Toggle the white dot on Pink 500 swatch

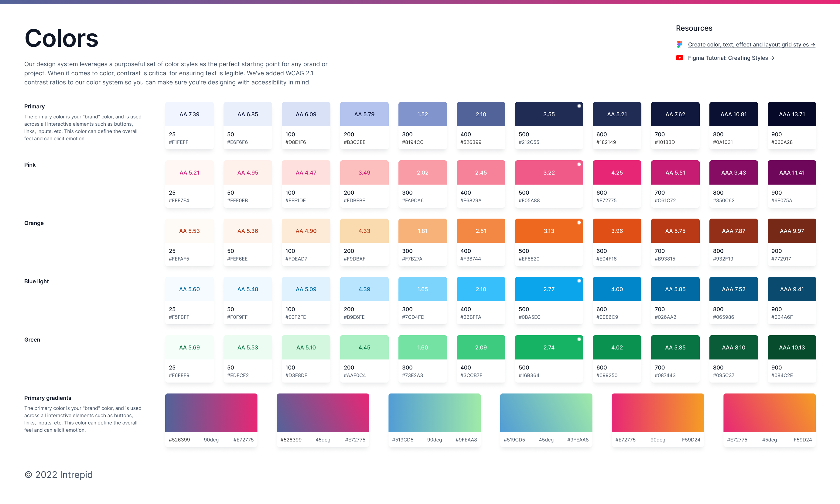pyautogui.click(x=579, y=164)
